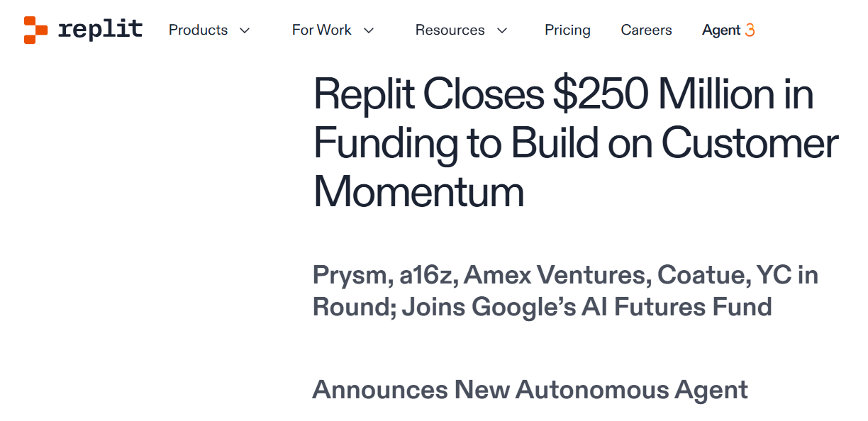Open the Agent link in navigation
Image resolution: width=868 pixels, height=421 pixels.
[x=721, y=30]
